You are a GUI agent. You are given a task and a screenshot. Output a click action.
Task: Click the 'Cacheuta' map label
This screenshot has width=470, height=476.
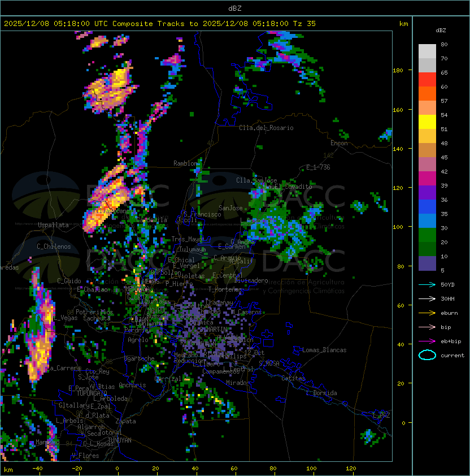pos(97,318)
